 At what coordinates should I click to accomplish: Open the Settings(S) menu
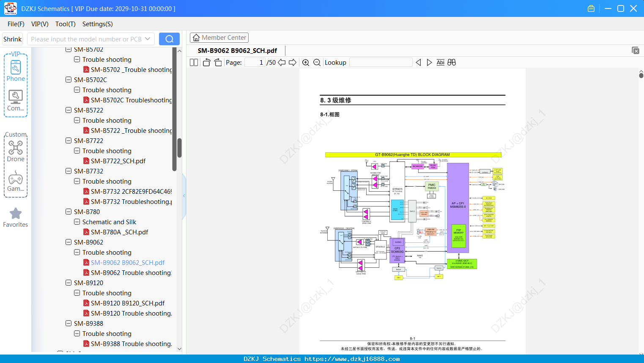[x=98, y=24]
